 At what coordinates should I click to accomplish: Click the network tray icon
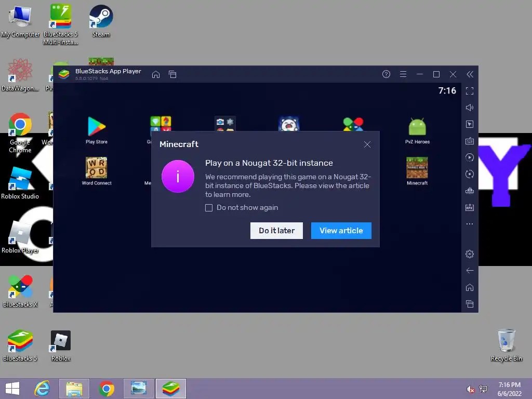tap(483, 389)
